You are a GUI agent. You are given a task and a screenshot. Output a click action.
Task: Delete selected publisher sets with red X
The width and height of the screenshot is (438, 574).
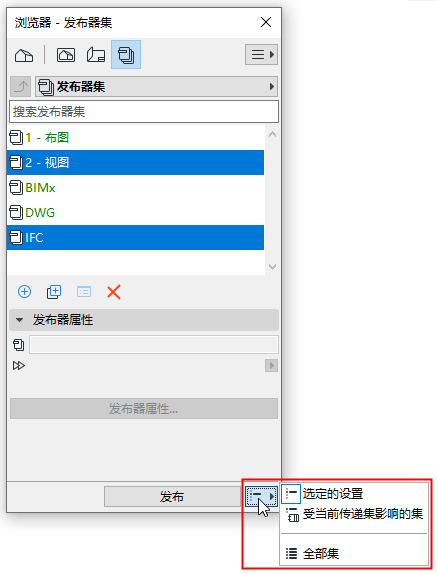coord(114,292)
